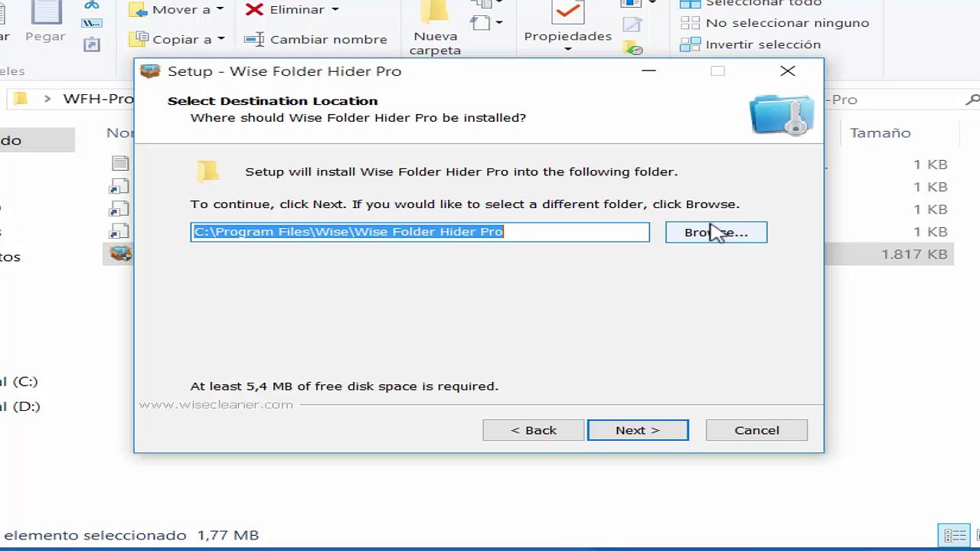Go back with the Back button
Viewport: 980px width, 551px height.
click(x=534, y=430)
